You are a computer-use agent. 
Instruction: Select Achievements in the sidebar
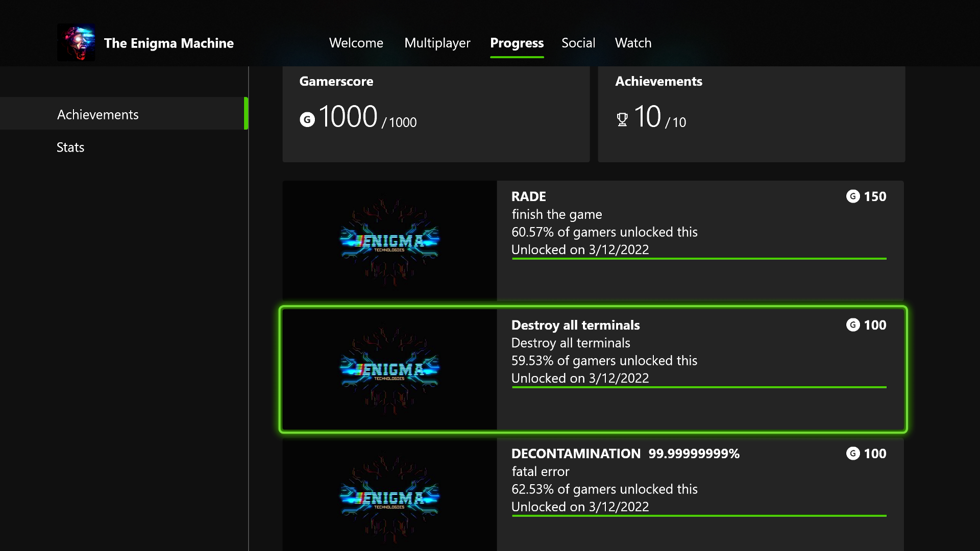[98, 115]
